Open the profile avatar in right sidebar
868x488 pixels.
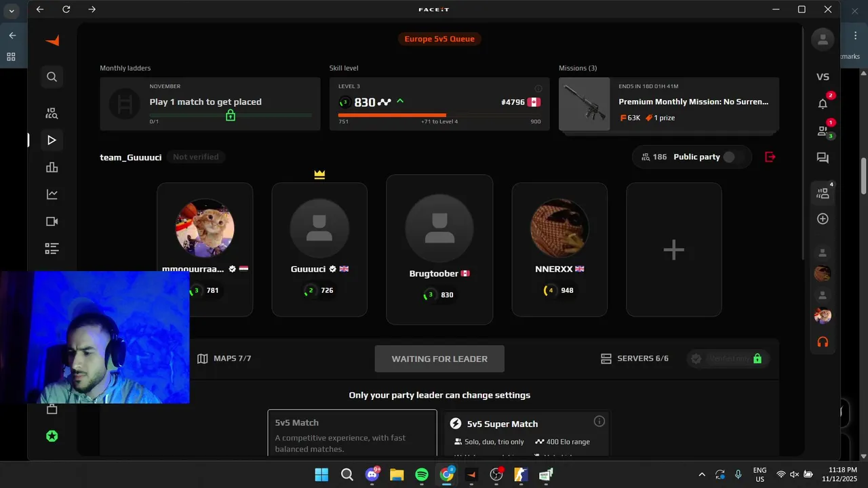pyautogui.click(x=823, y=39)
